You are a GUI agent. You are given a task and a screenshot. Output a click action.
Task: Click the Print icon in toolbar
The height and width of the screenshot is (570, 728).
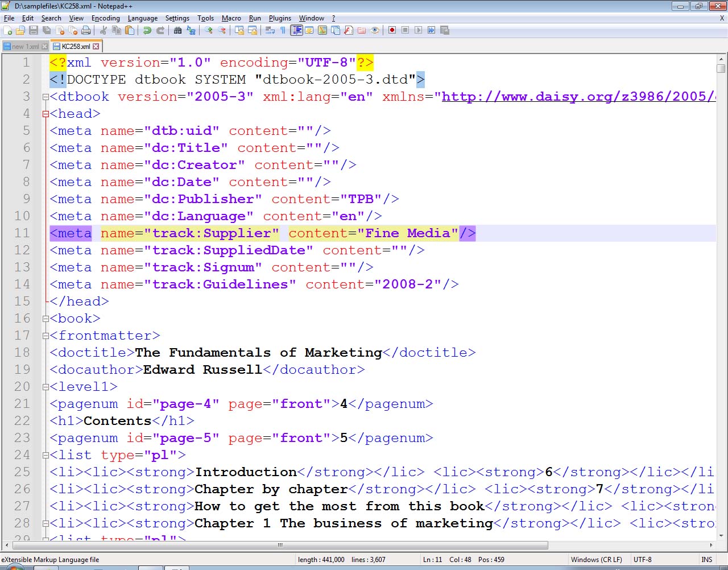(86, 30)
